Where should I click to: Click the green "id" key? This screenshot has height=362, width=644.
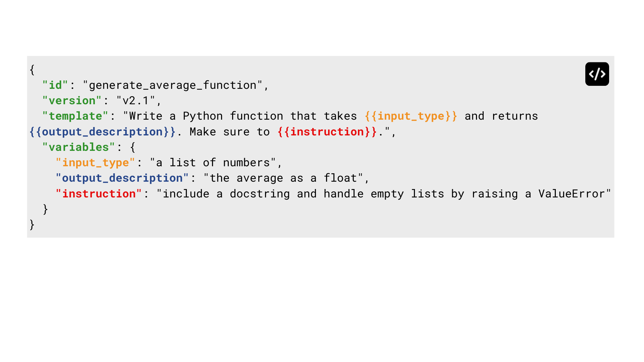tap(55, 85)
